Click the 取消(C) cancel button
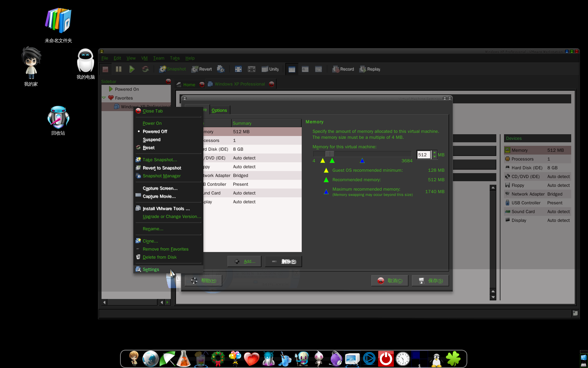Screen dimensions: 588x368 [x=390, y=281]
